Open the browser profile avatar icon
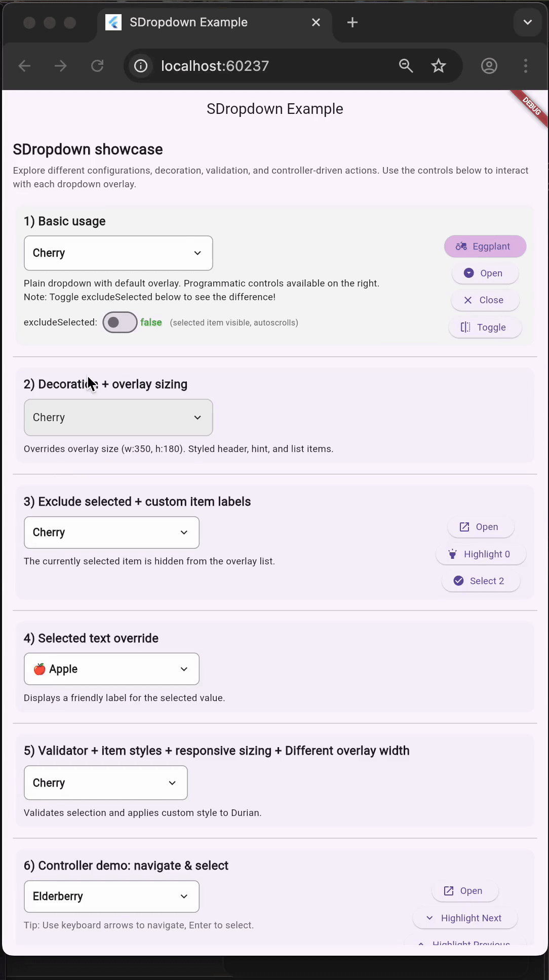The image size is (549, 980). click(489, 66)
